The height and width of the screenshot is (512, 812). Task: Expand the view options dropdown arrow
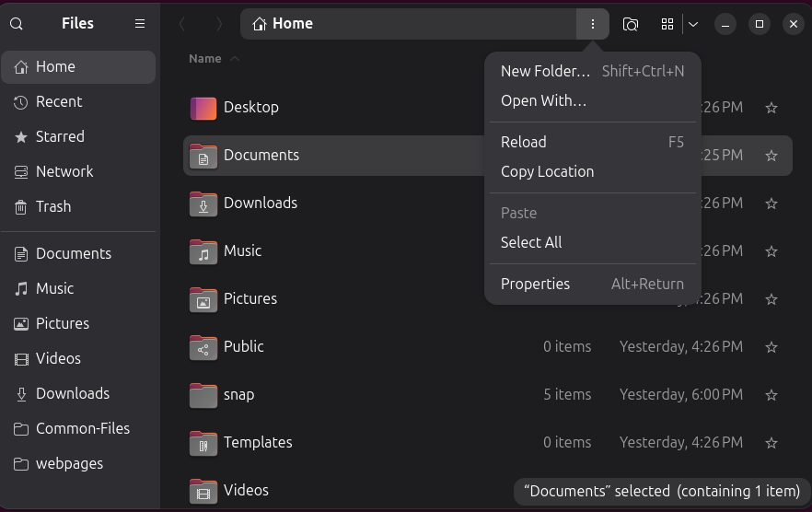(x=693, y=24)
